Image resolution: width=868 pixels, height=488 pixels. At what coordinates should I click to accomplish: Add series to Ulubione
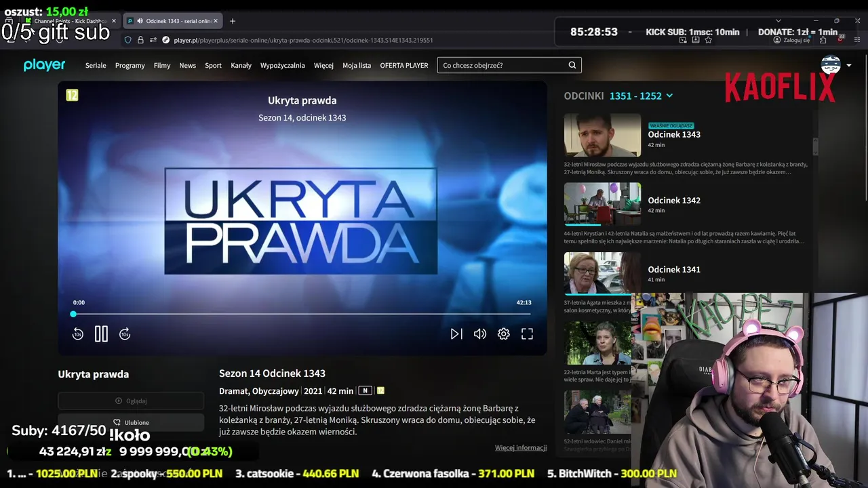(131, 422)
